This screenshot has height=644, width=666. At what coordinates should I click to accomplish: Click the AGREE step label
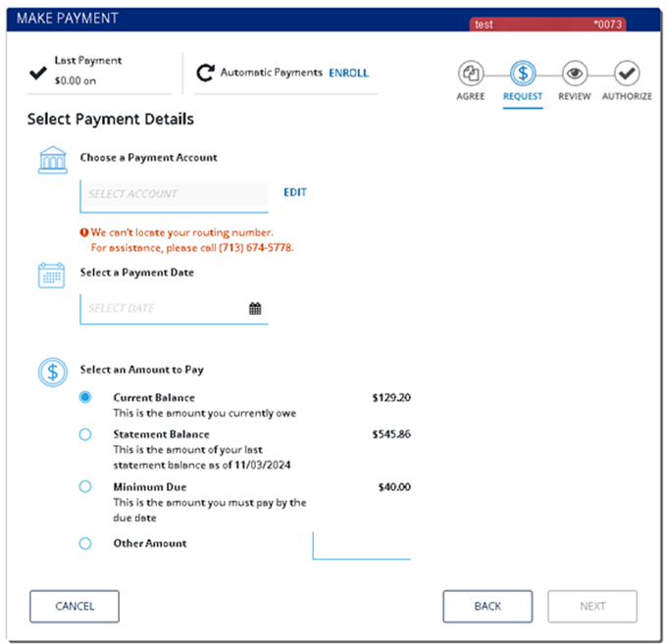tap(471, 96)
